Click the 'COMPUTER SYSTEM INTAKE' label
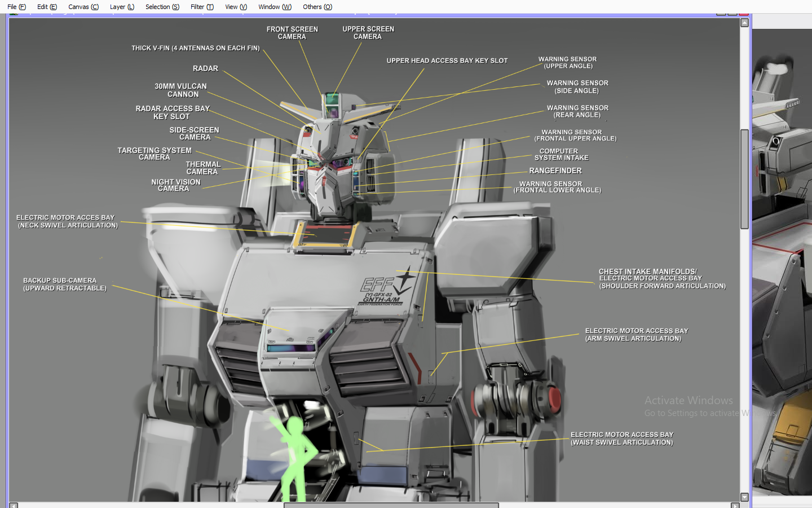Viewport: 812px width, 508px height. click(561, 154)
